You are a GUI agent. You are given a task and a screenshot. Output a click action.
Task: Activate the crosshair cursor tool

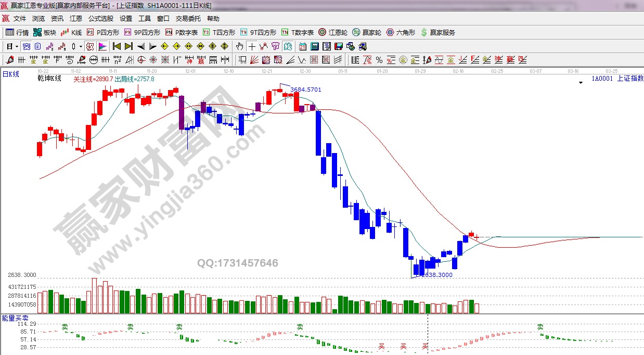point(252,46)
